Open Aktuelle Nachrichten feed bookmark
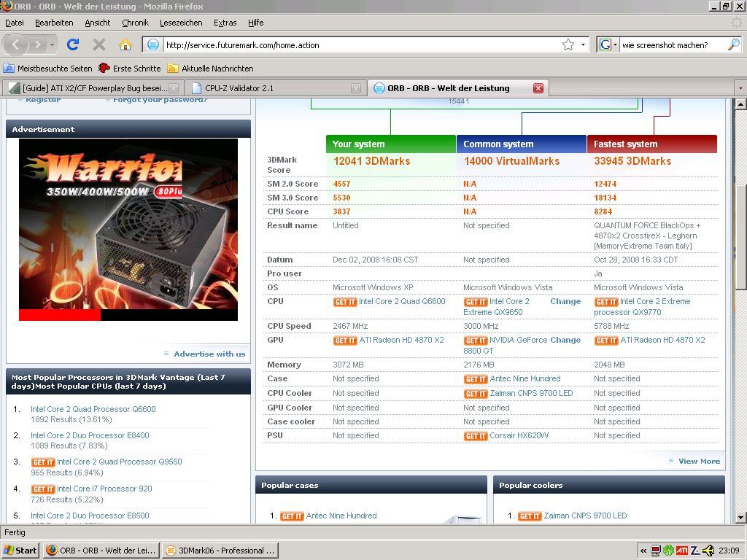The height and width of the screenshot is (560, 747). (211, 68)
